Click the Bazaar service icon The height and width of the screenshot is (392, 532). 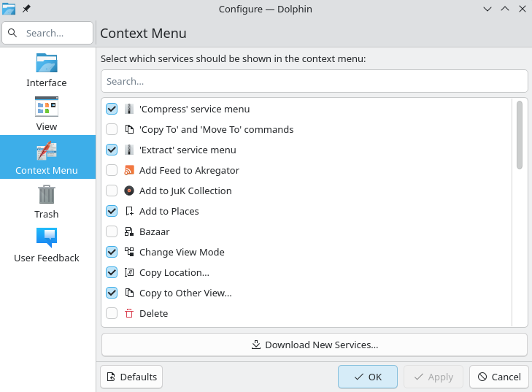tap(129, 231)
